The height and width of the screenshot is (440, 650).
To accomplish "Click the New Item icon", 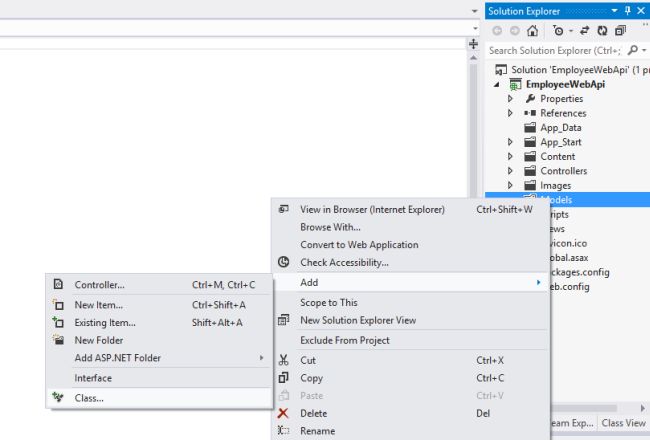I will click(x=58, y=305).
